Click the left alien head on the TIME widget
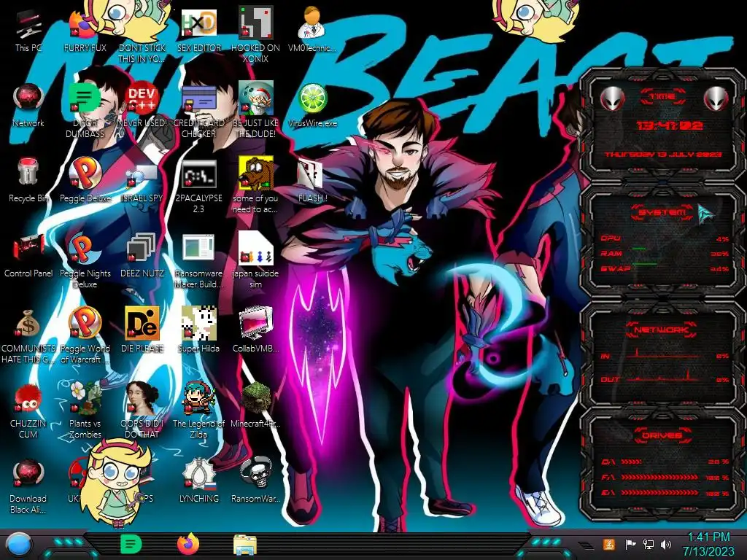Viewport: 747px width, 560px height. tap(612, 99)
